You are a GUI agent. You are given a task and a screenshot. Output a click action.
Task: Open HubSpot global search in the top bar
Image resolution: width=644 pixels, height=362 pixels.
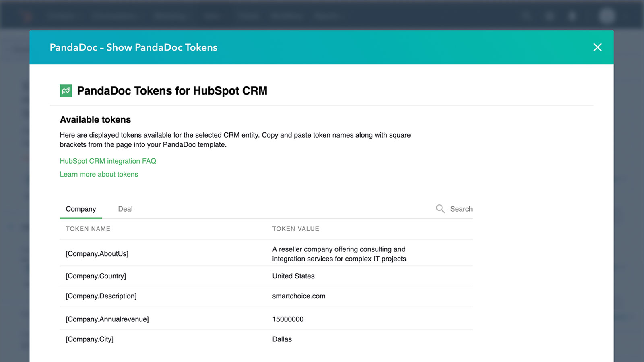[x=526, y=15]
